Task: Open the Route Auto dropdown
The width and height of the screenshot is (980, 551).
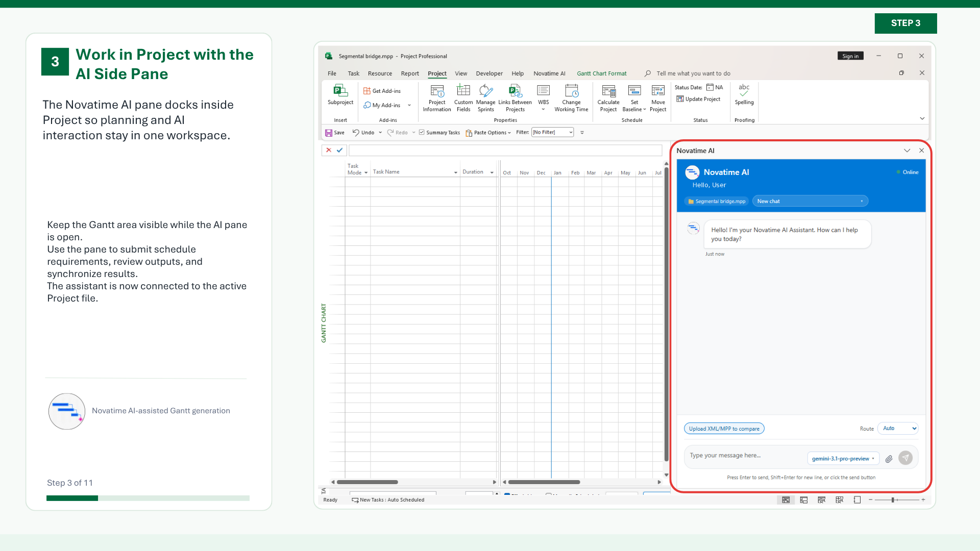Action: pyautogui.click(x=898, y=429)
